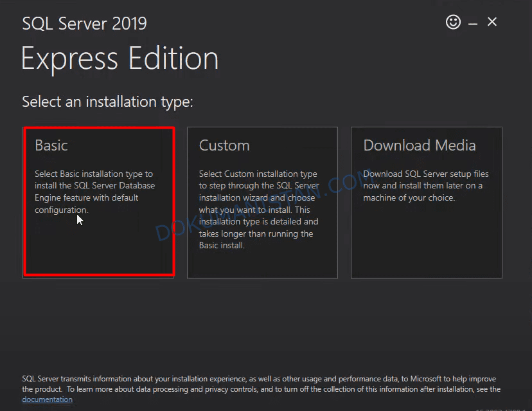This screenshot has width=532, height=411.
Task: Open the documentation link
Action: point(47,399)
